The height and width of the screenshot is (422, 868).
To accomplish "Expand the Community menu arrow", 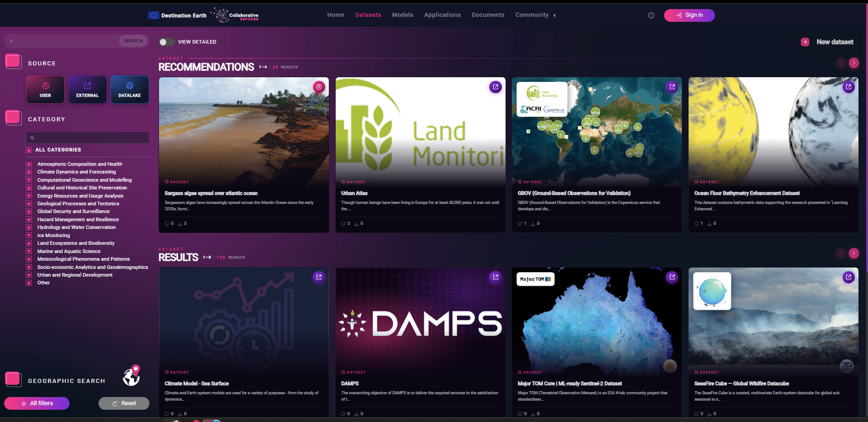I will coord(555,15).
